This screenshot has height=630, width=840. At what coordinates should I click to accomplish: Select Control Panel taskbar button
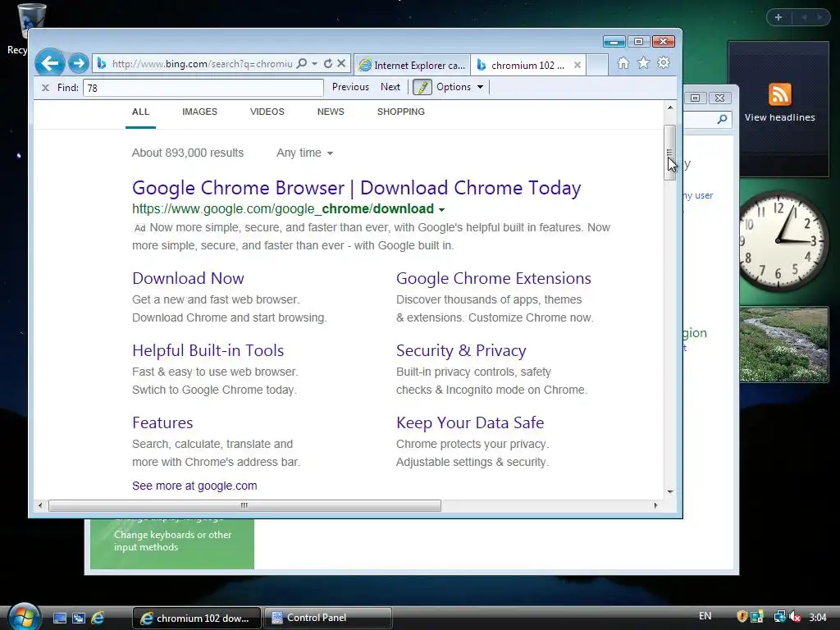tap(328, 619)
